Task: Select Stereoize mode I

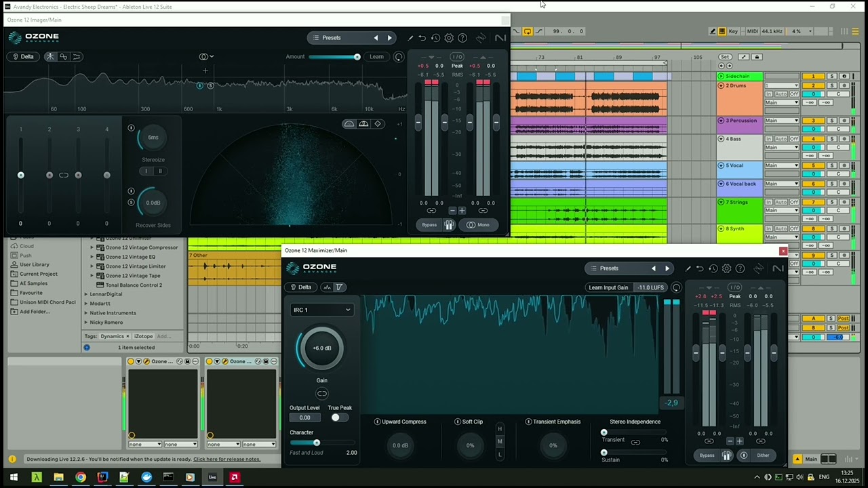Action: pos(146,171)
